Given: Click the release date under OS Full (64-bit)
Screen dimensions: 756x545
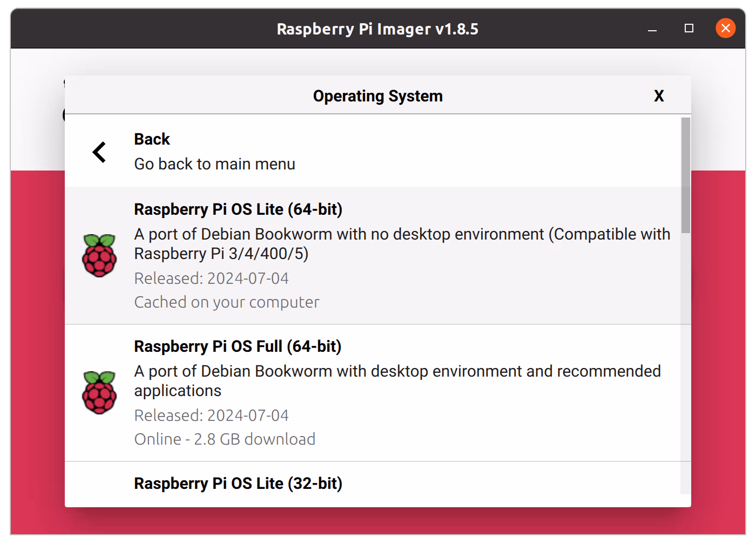Looking at the screenshot, I should [211, 415].
